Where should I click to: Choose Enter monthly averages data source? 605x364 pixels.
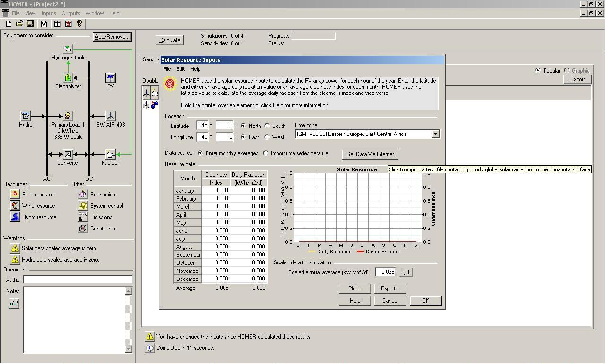point(200,153)
